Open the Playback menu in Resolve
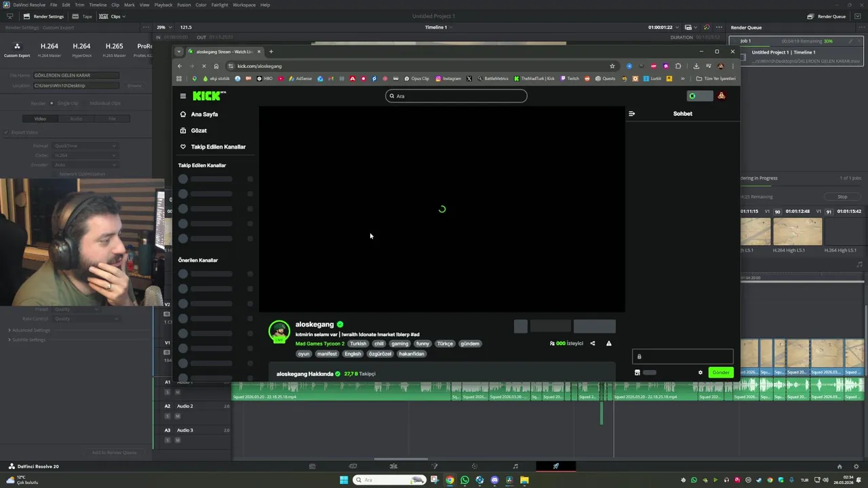This screenshot has height=488, width=868. point(163,5)
